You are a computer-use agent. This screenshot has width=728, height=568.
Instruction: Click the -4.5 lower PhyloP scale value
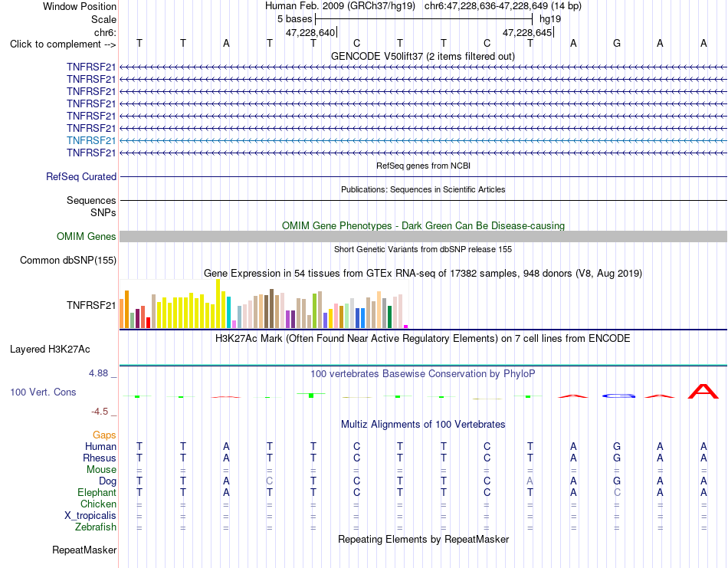[100, 412]
